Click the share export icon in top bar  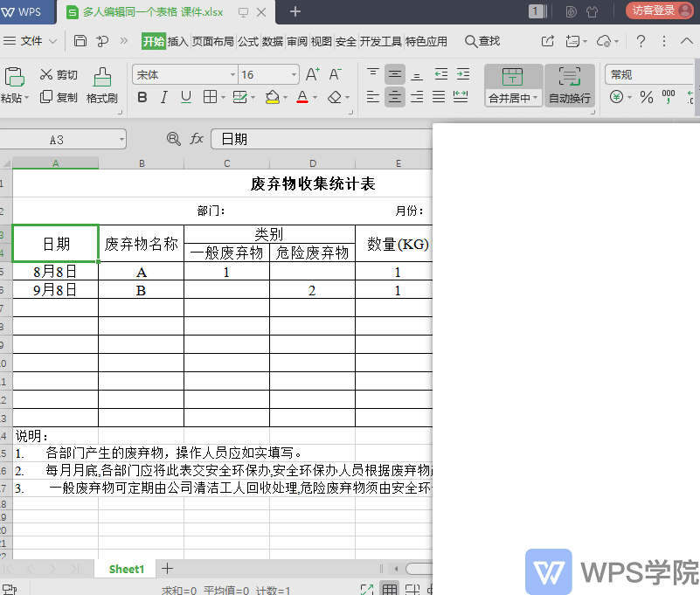[x=548, y=41]
